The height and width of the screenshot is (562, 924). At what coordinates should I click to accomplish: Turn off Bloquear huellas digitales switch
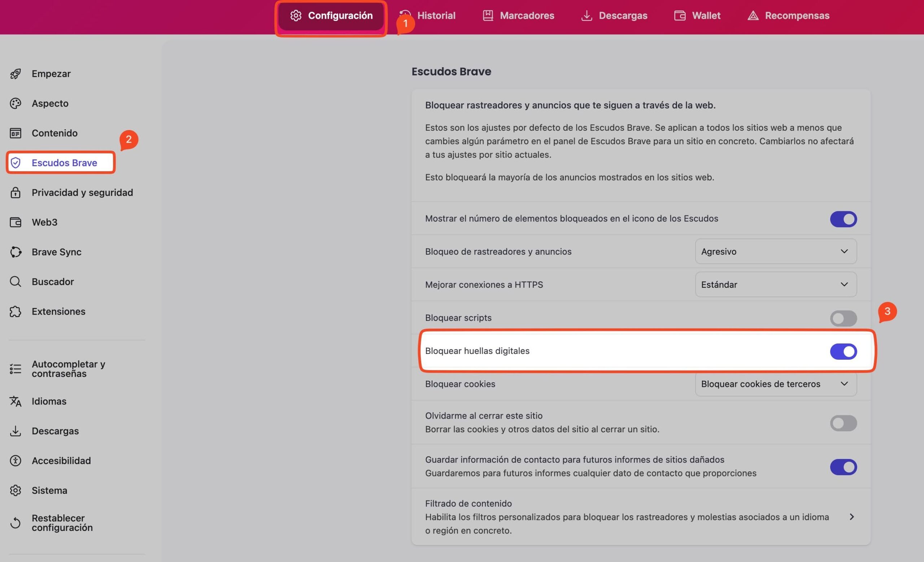pyautogui.click(x=843, y=351)
